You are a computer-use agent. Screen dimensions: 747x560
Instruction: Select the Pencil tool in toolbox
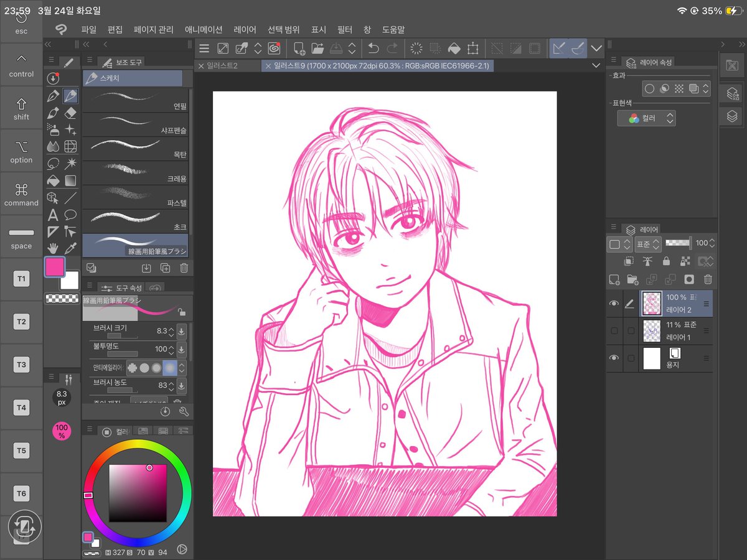(70, 96)
